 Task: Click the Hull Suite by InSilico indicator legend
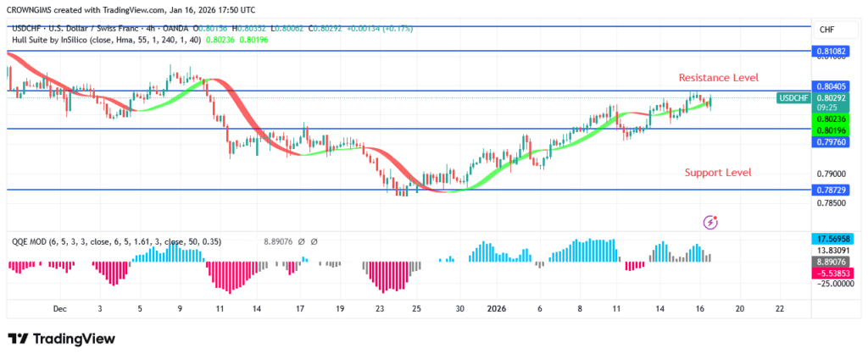pos(106,40)
